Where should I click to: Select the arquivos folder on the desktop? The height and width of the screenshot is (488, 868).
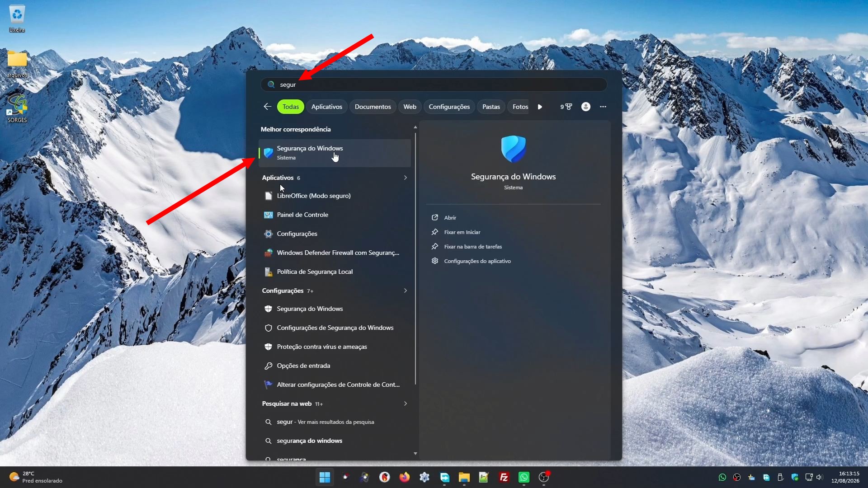(x=17, y=64)
